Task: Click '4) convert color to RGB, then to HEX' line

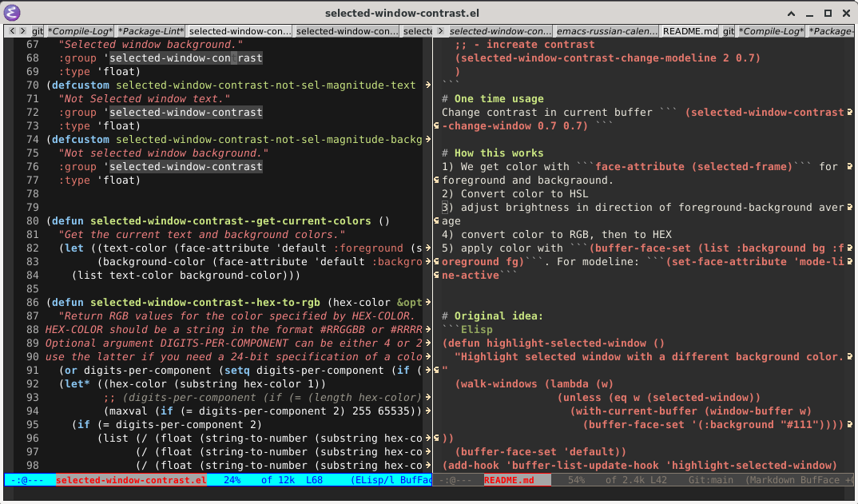Action: coord(557,234)
